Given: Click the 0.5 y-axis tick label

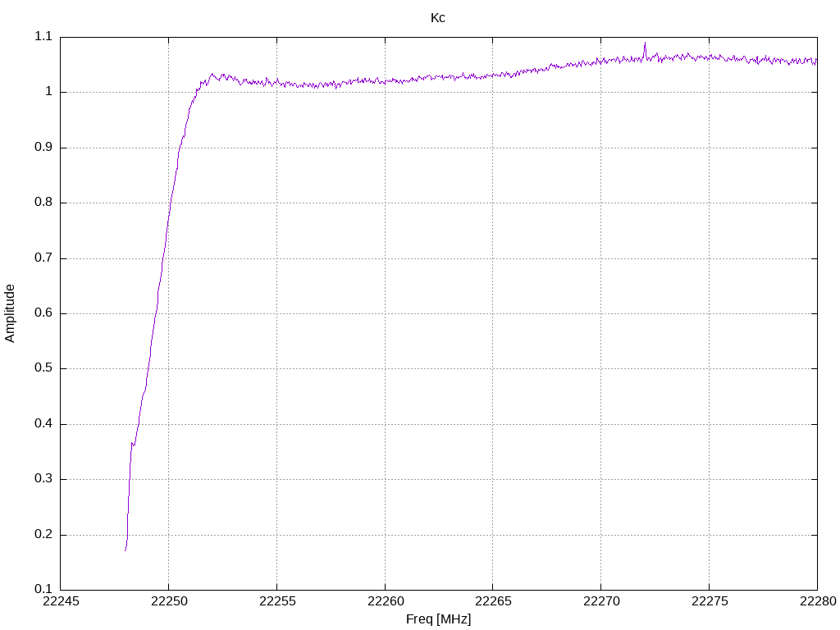Looking at the screenshot, I should (x=43, y=368).
